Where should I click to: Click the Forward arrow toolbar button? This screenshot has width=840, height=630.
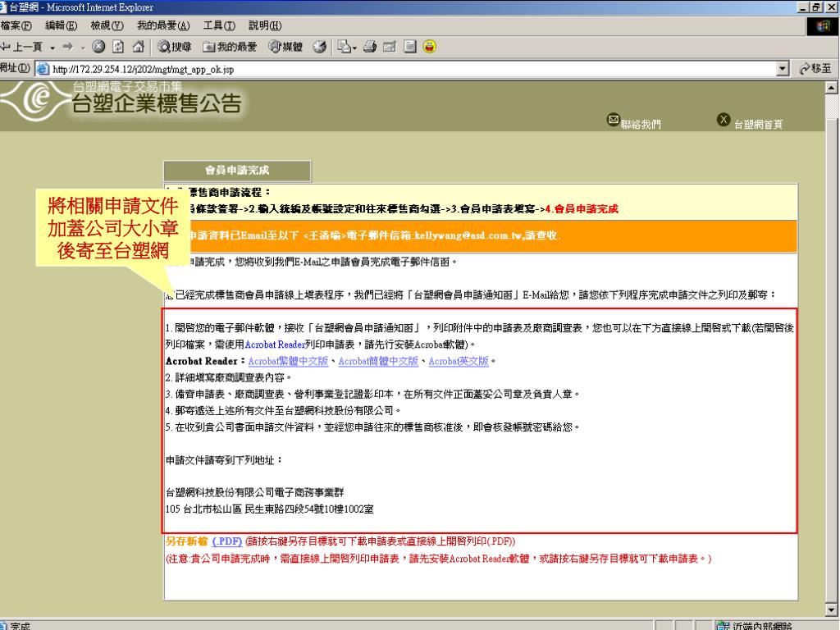pos(68,47)
